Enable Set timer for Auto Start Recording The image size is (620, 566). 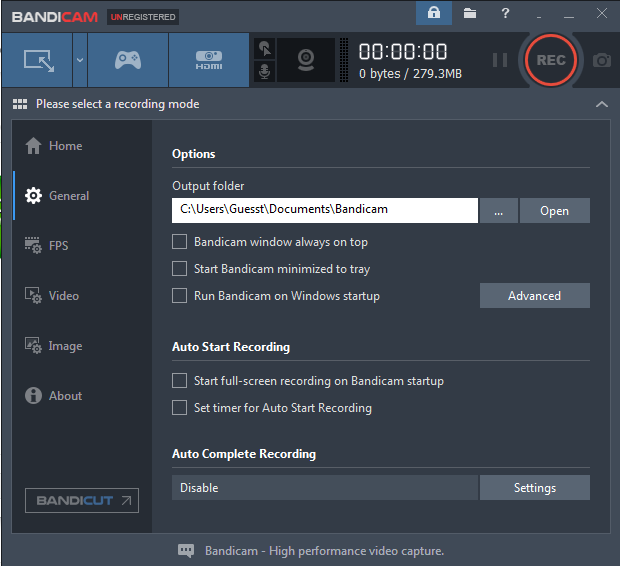pyautogui.click(x=180, y=407)
